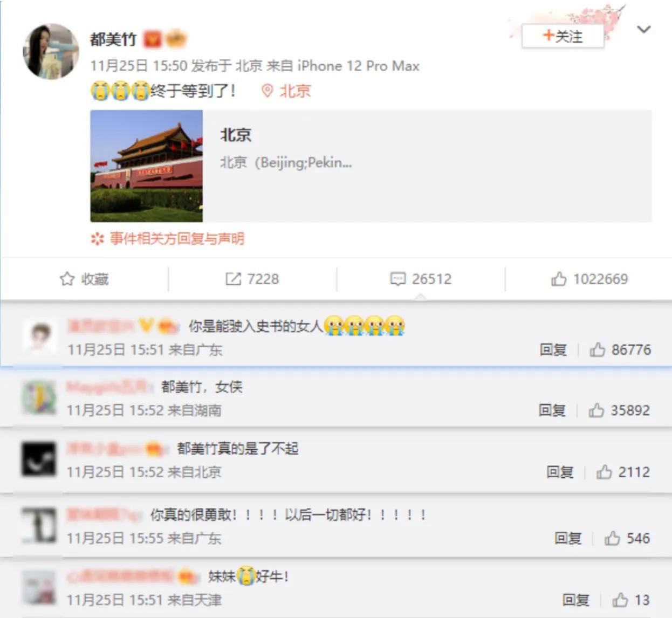The image size is (672, 618).
Task: Repost using the share icon with 7228
Action: [x=252, y=279]
